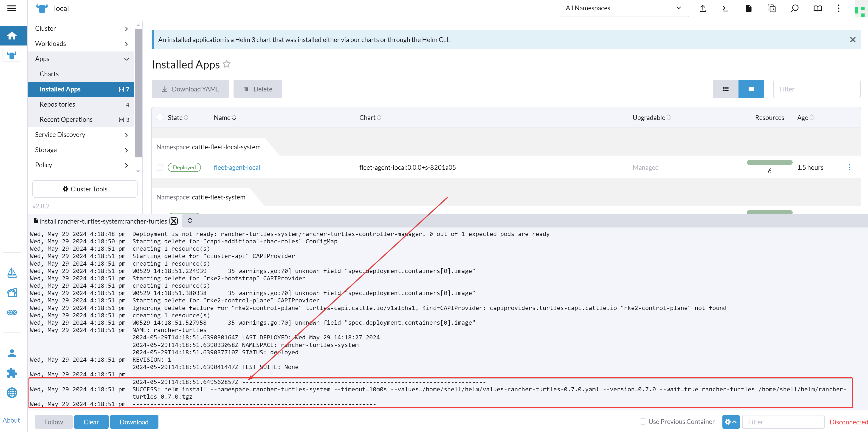868x432 pixels.
Task: Toggle log panel height arrows icon
Action: click(190, 221)
